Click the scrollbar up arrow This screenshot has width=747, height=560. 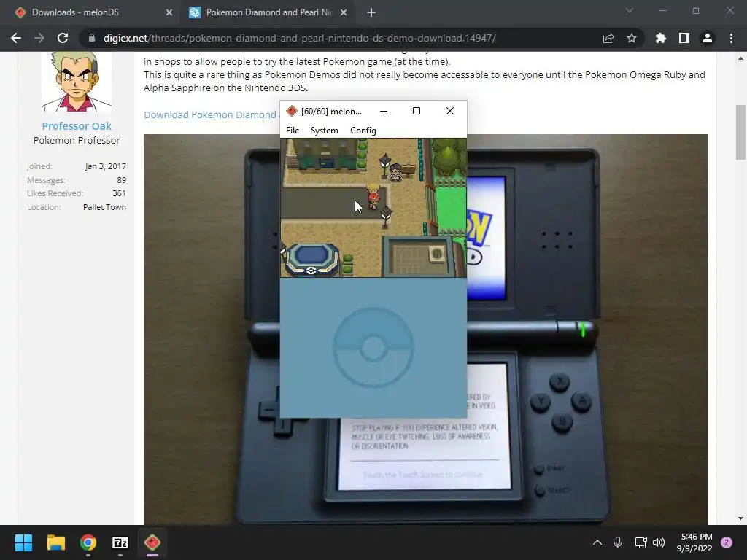(x=740, y=58)
